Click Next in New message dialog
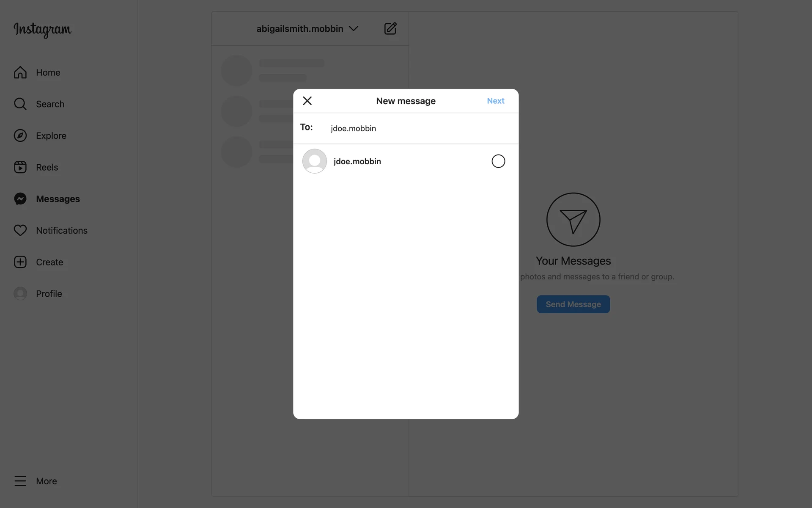This screenshot has height=508, width=812. tap(496, 101)
